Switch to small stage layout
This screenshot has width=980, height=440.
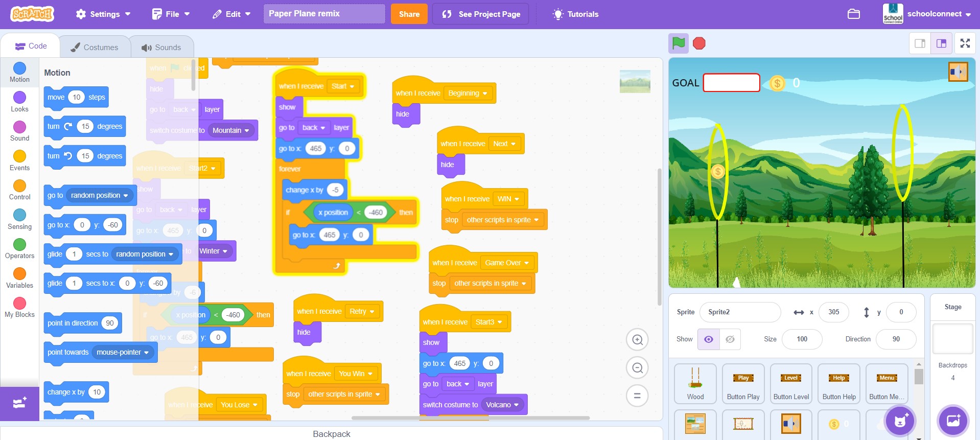coord(920,43)
